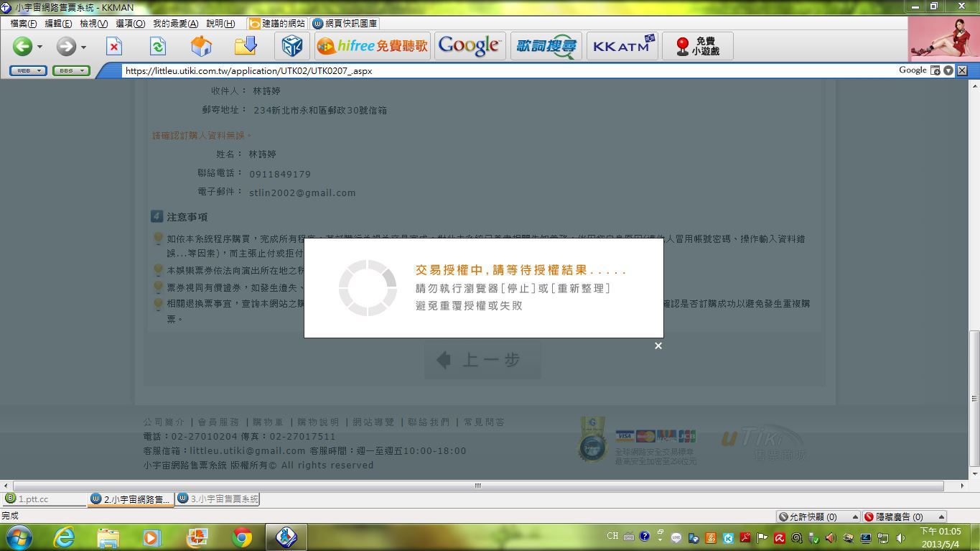The image size is (980, 551).
Task: Click the hifree 免費聽歌 button
Action: coord(373,46)
